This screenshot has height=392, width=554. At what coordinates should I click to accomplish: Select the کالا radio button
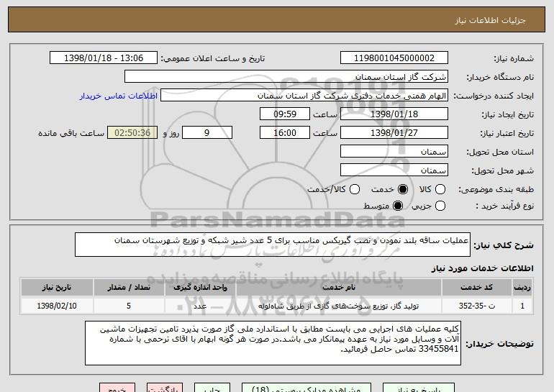point(440,189)
